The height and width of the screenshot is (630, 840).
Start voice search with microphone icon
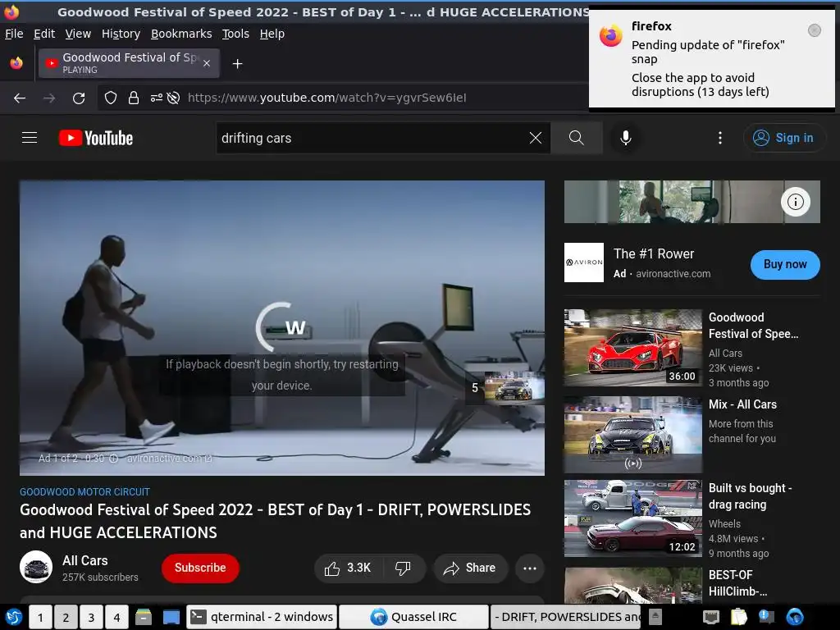[625, 138]
